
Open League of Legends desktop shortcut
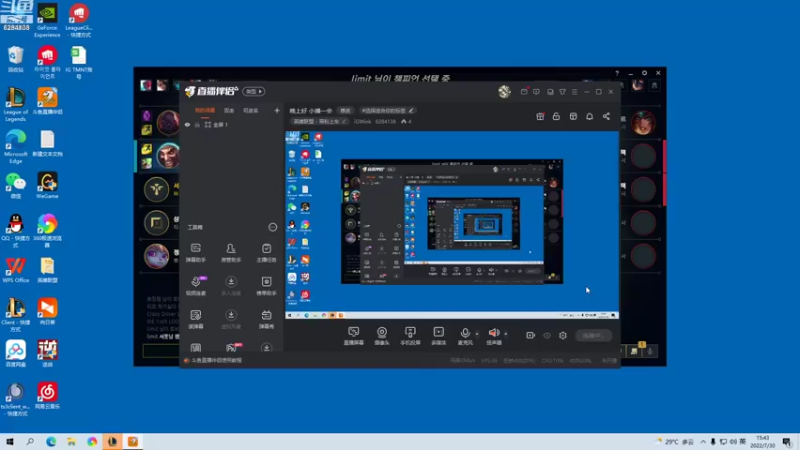[x=15, y=105]
